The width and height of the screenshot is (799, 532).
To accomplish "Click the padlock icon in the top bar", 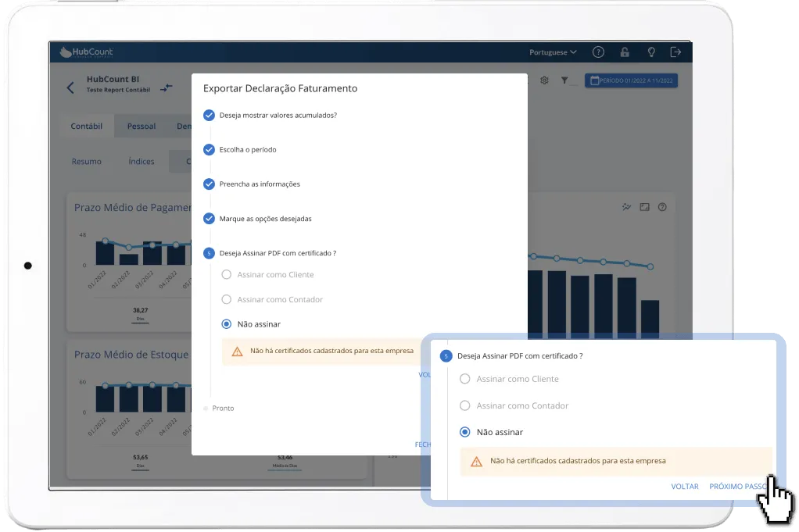I will coord(625,52).
